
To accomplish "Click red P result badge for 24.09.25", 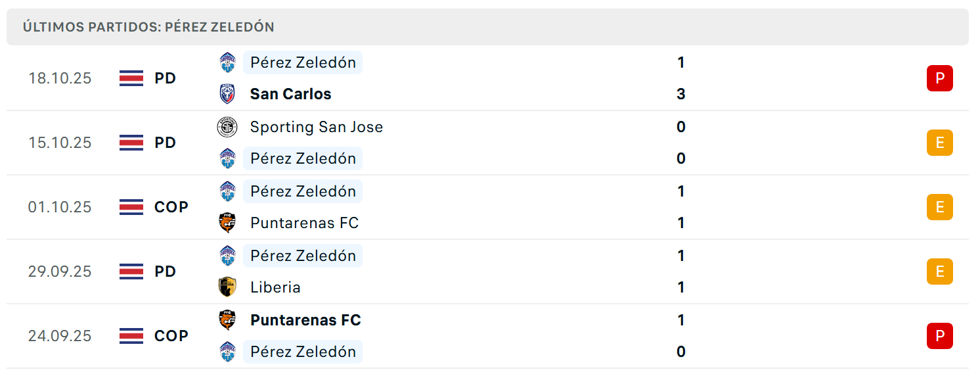I will (940, 336).
